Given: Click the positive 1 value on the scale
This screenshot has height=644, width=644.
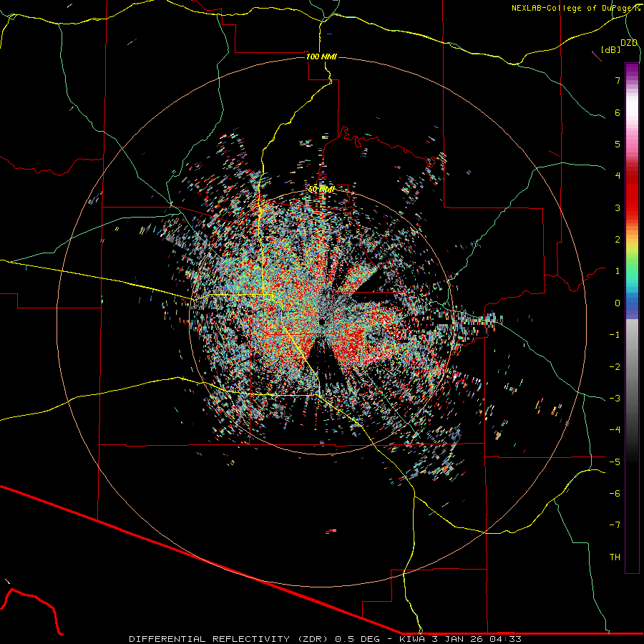Looking at the screenshot, I should point(618,271).
